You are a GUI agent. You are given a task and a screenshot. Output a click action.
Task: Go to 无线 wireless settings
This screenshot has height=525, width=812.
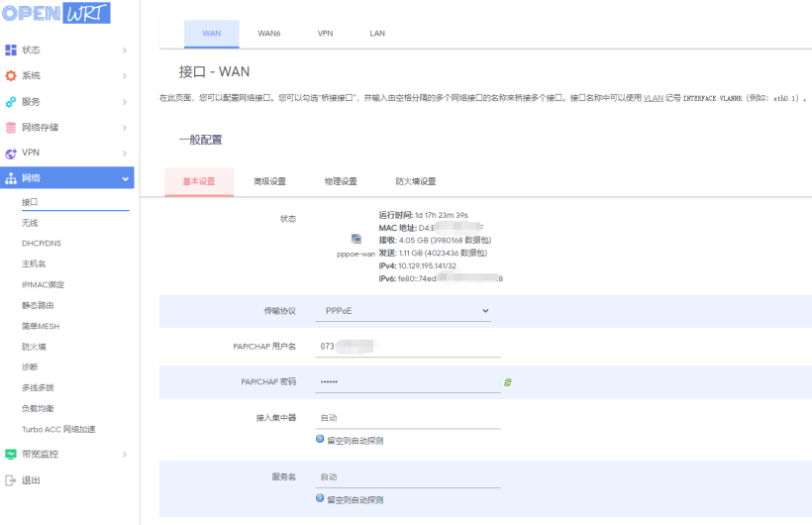pos(30,223)
